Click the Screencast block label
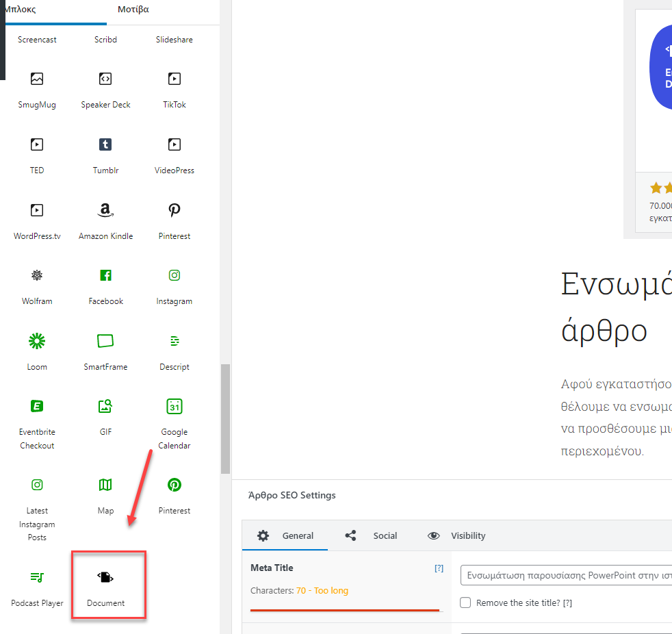This screenshot has width=672, height=634. (x=37, y=40)
